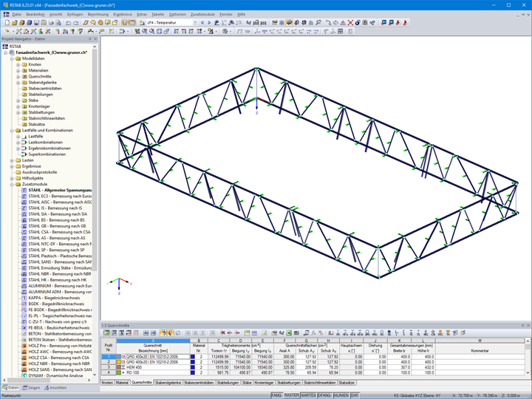Screen dimensions: 532x399
Task: Expand the Querschnitte tree node
Action: [18, 77]
